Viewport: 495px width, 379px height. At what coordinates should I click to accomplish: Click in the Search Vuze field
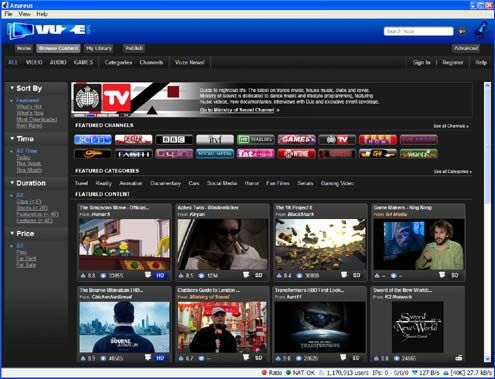418,31
